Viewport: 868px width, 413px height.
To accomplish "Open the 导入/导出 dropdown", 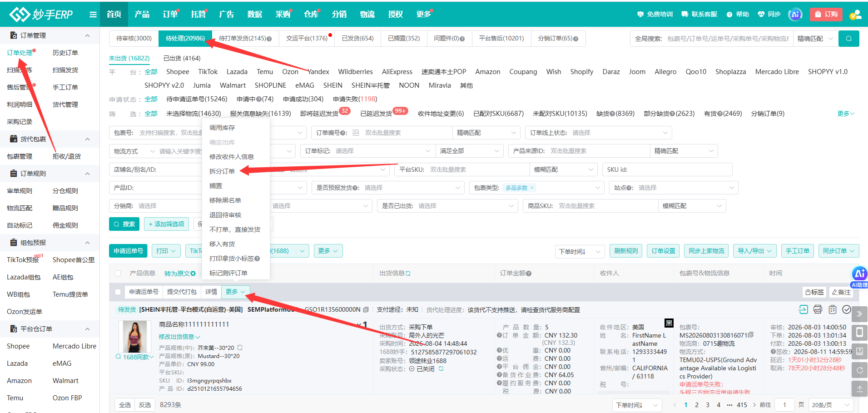I will pyautogui.click(x=754, y=251).
